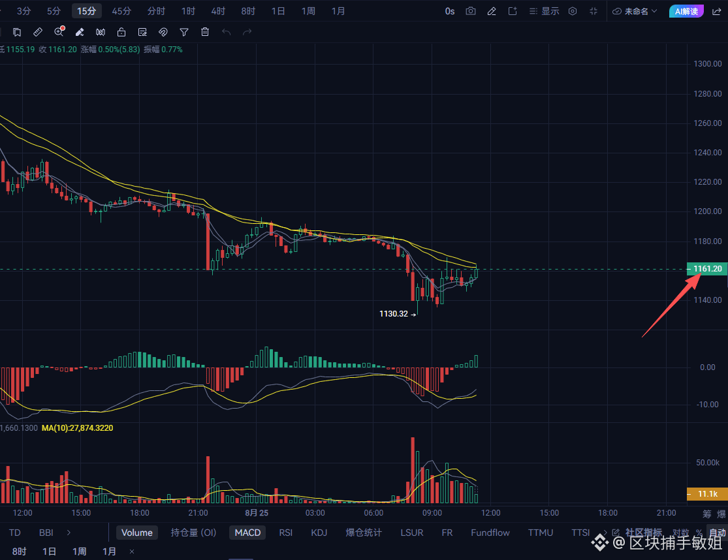Click the redo arrow
The image size is (728, 560).
pyautogui.click(x=247, y=32)
